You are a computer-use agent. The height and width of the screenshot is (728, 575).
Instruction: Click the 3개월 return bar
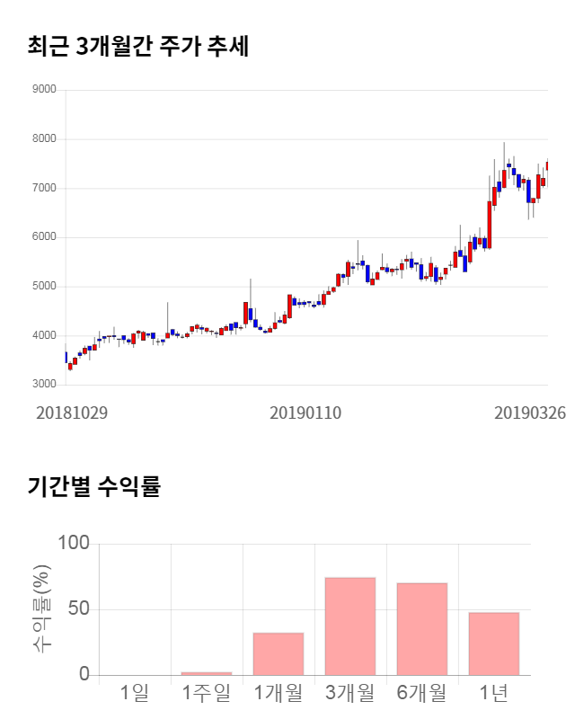click(349, 626)
